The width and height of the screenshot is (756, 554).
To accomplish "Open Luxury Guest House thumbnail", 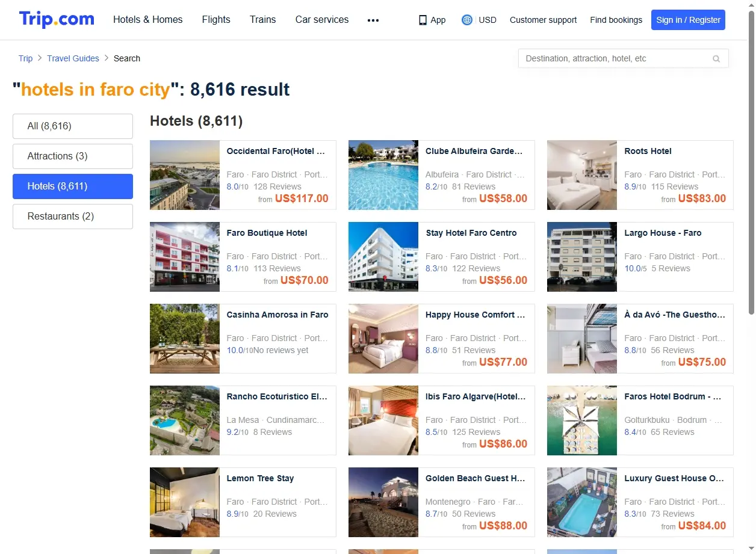I will pos(582,502).
